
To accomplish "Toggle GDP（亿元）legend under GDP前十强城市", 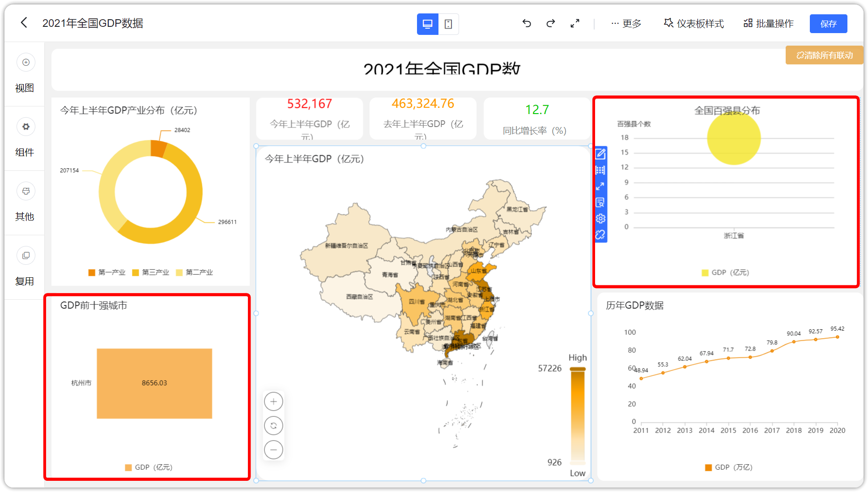I will (149, 467).
